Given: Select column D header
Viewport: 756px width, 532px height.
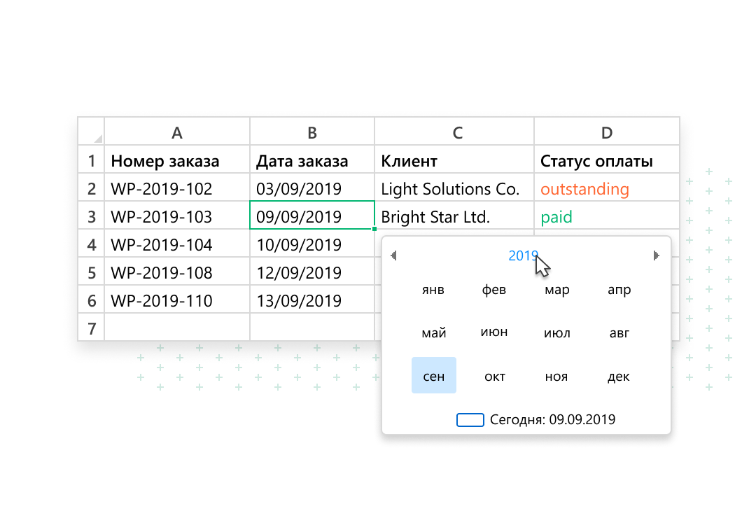Looking at the screenshot, I should point(607,132).
